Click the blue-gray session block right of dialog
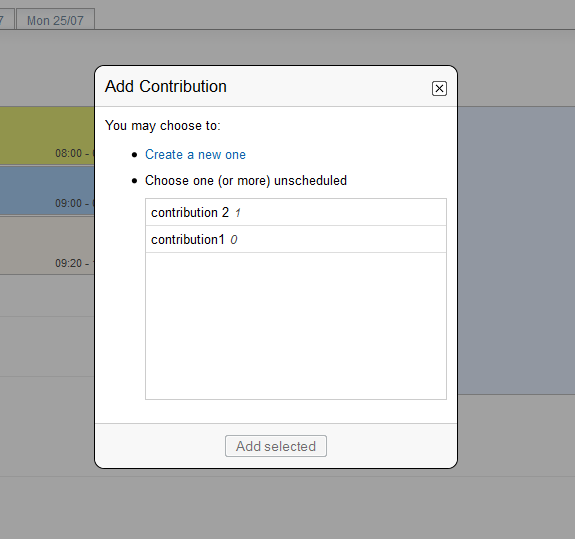575x539 pixels. [516, 250]
